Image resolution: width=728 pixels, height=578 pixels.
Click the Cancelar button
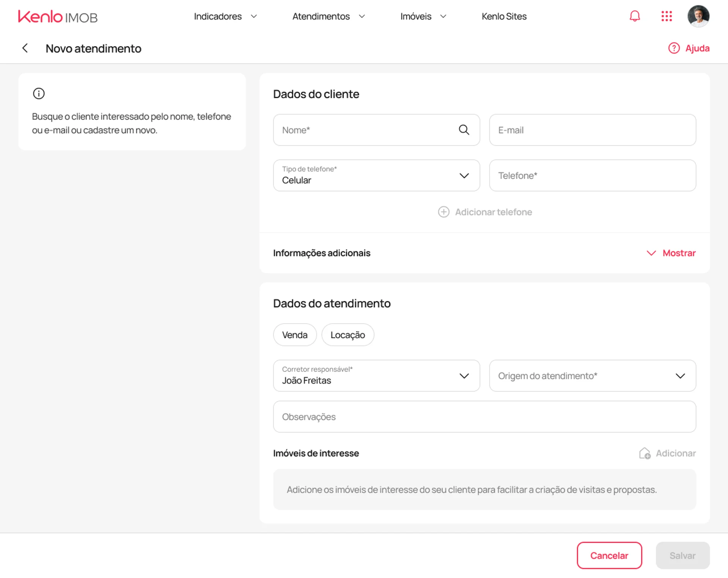click(x=609, y=555)
